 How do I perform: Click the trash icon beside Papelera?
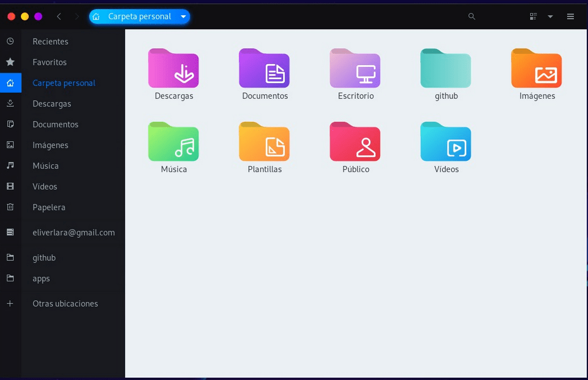point(11,207)
